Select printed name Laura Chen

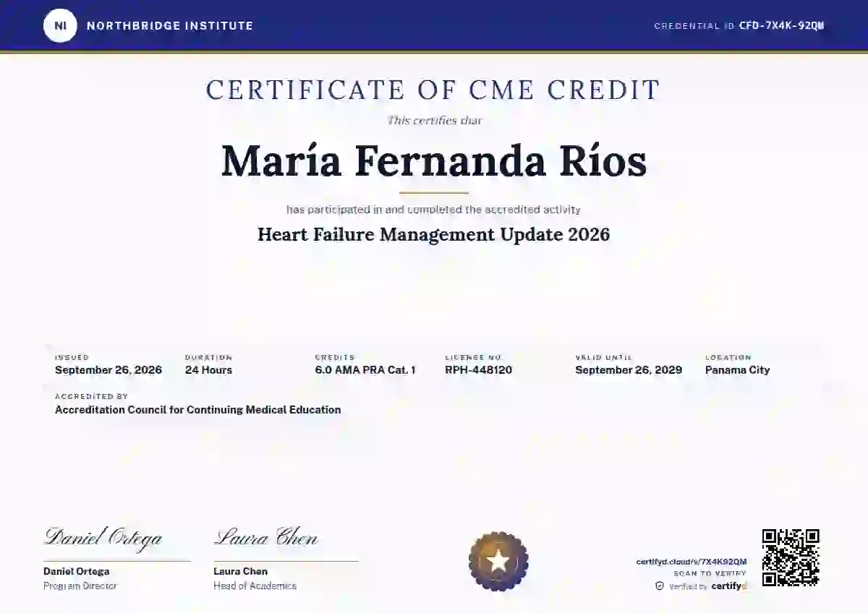pyautogui.click(x=240, y=572)
